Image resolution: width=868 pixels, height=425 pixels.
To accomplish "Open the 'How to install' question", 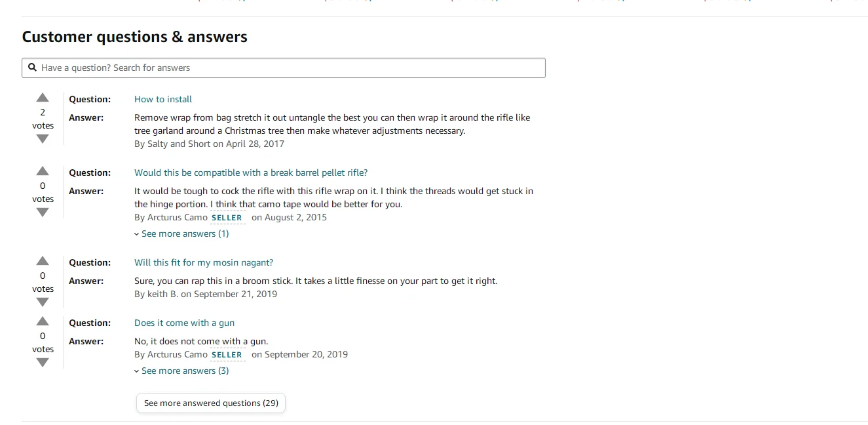I will click(163, 99).
